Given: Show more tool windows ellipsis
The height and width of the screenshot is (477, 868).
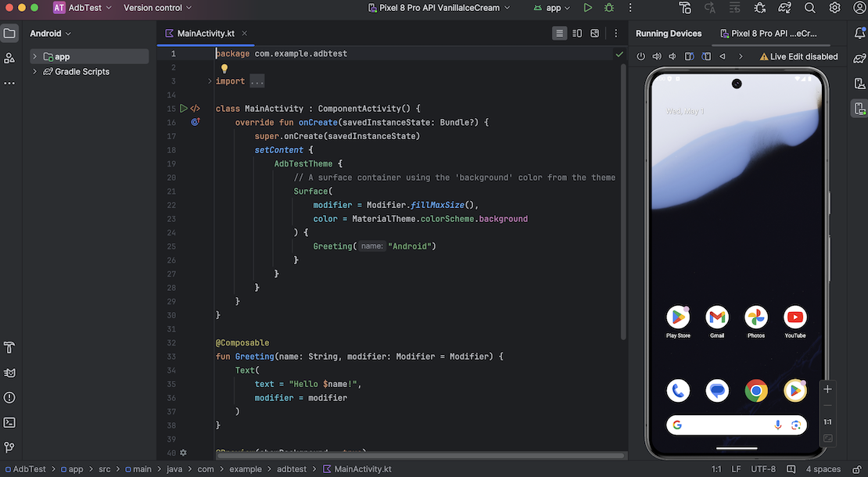Looking at the screenshot, I should pos(9,83).
